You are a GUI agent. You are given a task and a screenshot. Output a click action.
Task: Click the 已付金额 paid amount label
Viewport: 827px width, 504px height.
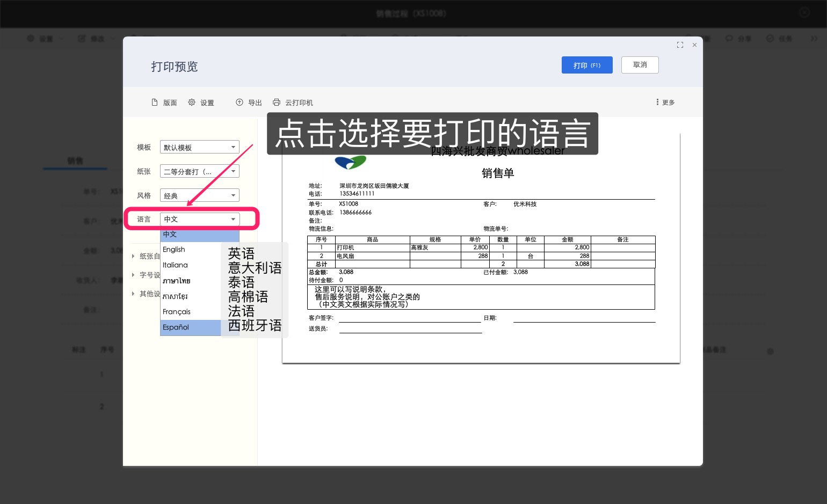click(x=496, y=272)
